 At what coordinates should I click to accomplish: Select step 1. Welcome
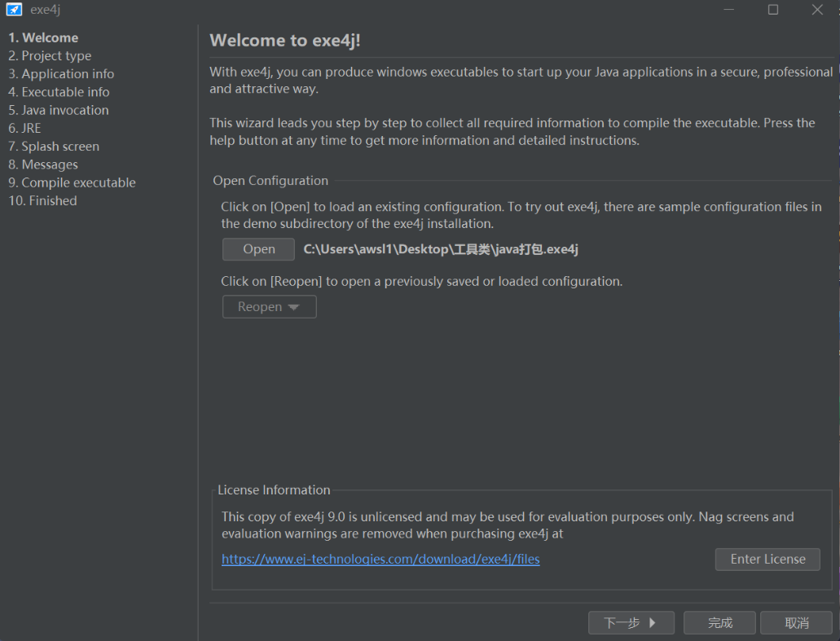pos(43,37)
